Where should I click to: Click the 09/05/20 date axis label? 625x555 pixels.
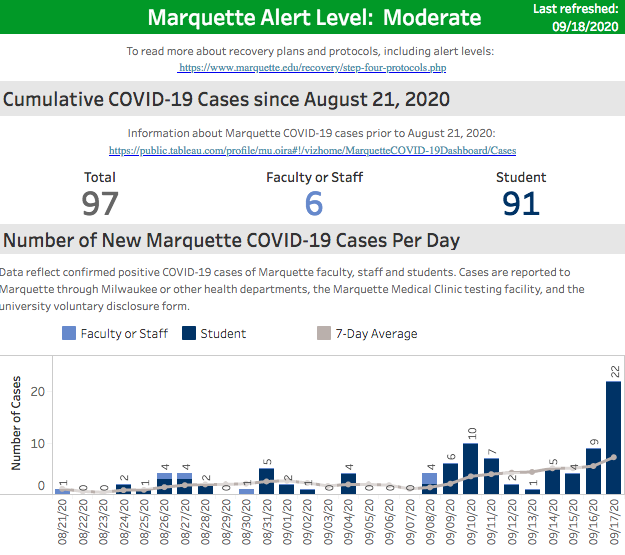(x=369, y=522)
